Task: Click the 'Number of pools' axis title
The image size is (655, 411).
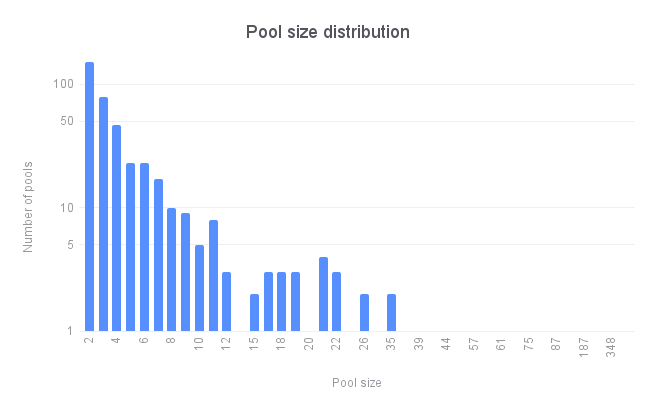Action: click(x=28, y=207)
